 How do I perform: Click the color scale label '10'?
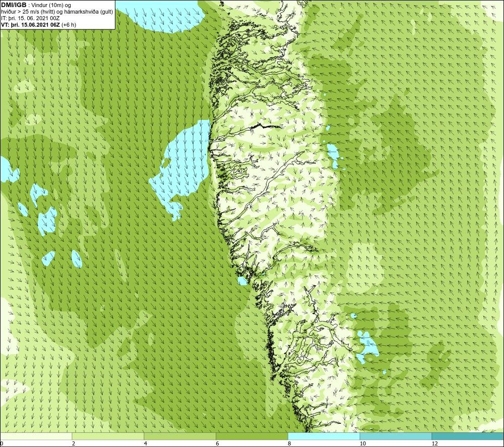pos(363,444)
